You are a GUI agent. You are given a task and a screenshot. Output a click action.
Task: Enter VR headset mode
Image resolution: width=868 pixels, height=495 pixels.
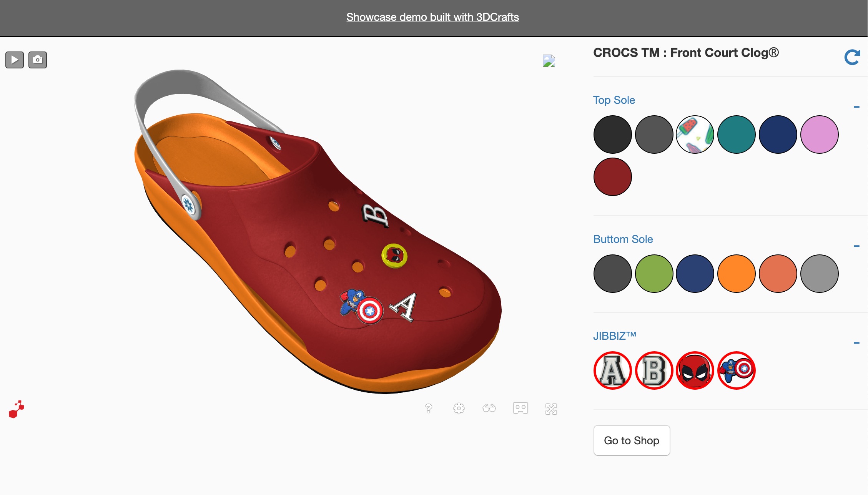[x=520, y=408]
